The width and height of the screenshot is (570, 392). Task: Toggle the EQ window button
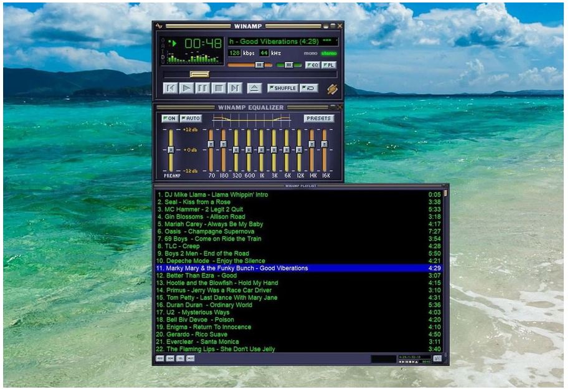312,65
